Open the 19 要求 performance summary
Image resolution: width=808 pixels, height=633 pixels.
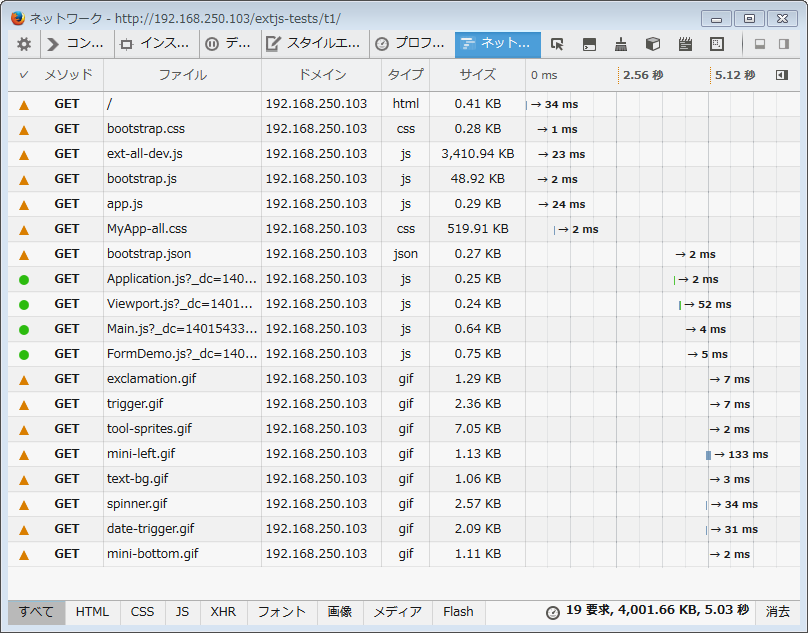pos(648,611)
